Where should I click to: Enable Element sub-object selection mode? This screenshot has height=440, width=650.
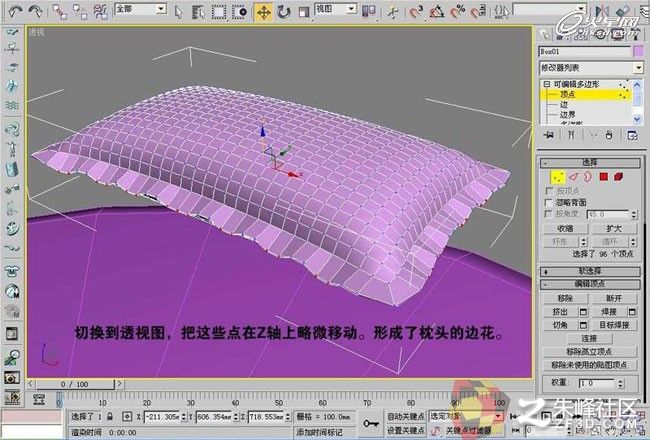point(618,177)
